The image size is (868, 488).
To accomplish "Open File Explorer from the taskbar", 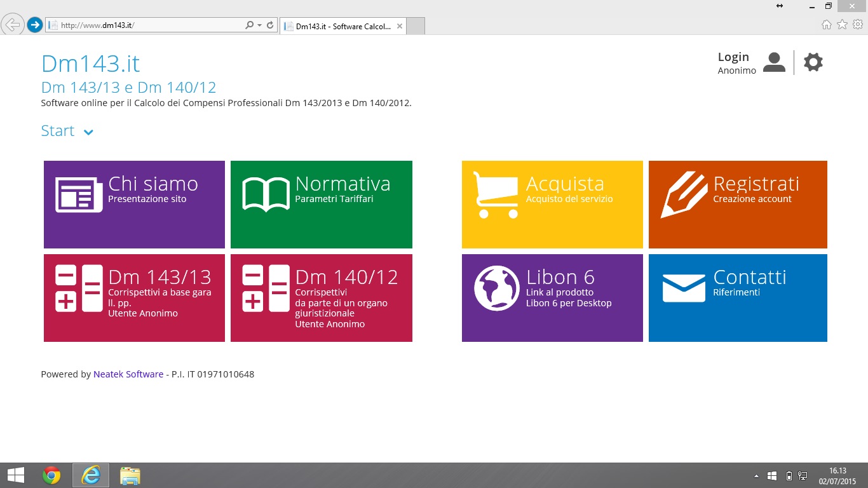I will coord(130,475).
